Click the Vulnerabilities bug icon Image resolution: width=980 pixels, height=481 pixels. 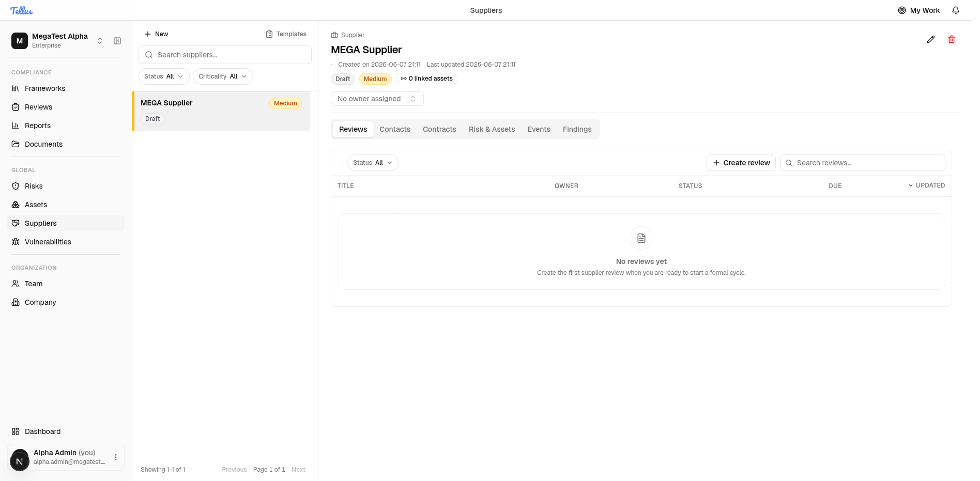[x=16, y=242]
